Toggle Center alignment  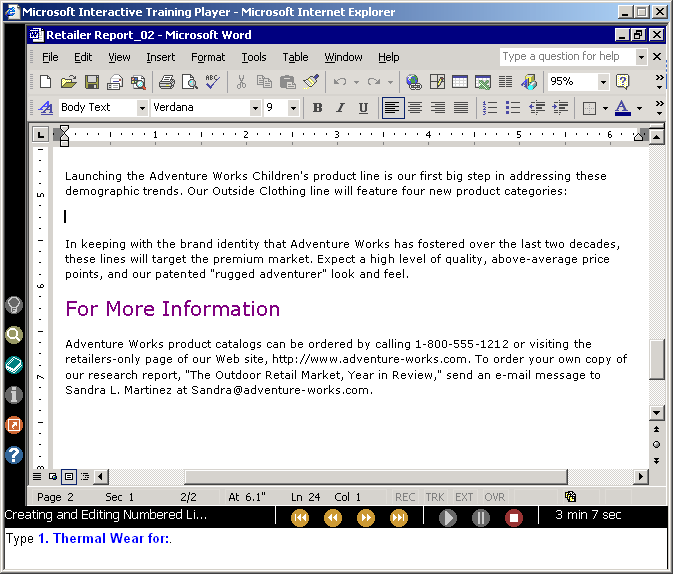(415, 107)
